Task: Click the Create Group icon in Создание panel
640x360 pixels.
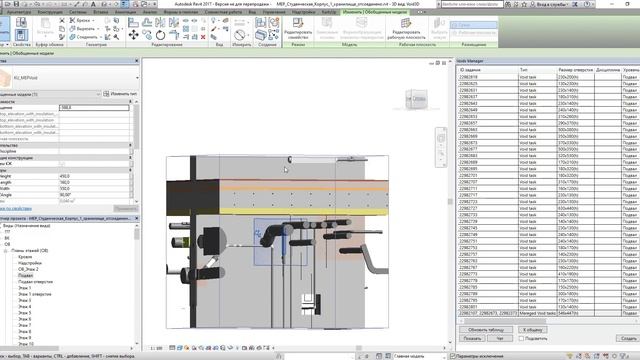Action: 273,23
